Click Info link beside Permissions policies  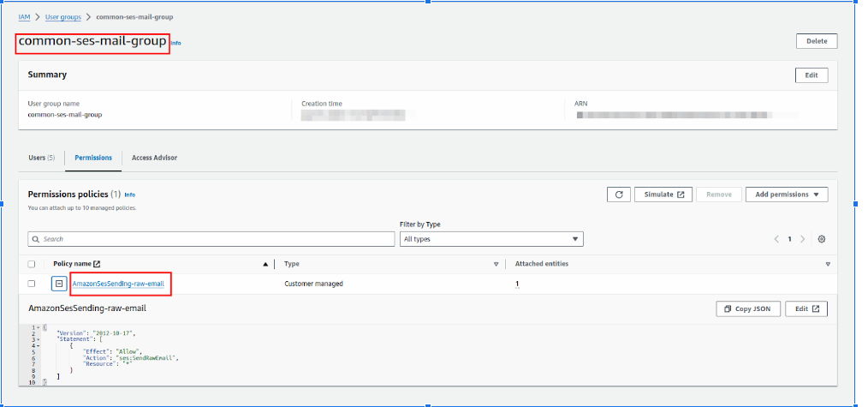pyautogui.click(x=129, y=195)
